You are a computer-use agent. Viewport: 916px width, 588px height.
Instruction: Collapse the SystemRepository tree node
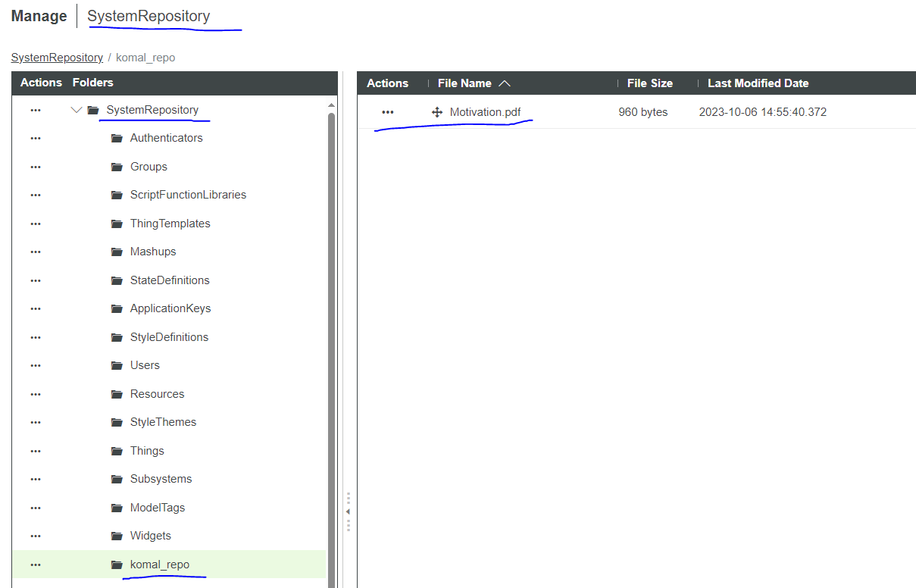[76, 109]
